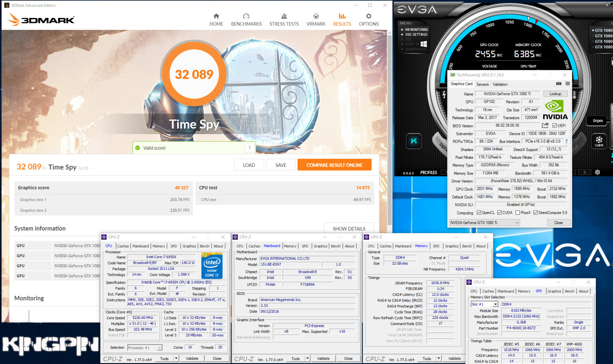Viewport: 613px width, 364px height.
Task: Click the 3DMark vertical scrollbar
Action: click(390, 128)
